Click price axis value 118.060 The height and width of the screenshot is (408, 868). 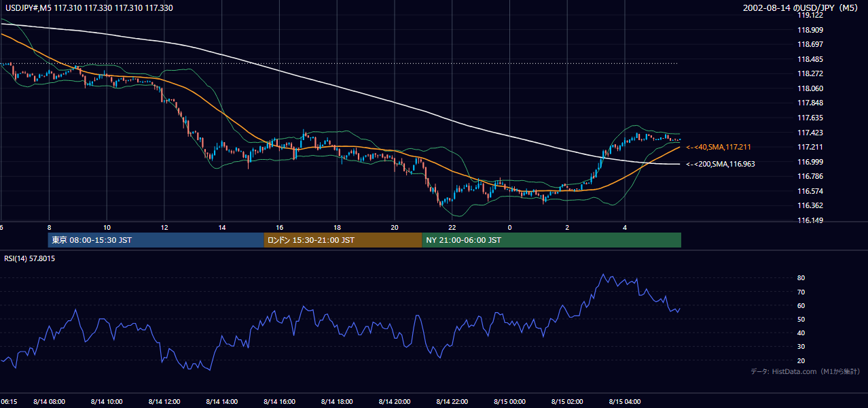[x=810, y=88]
